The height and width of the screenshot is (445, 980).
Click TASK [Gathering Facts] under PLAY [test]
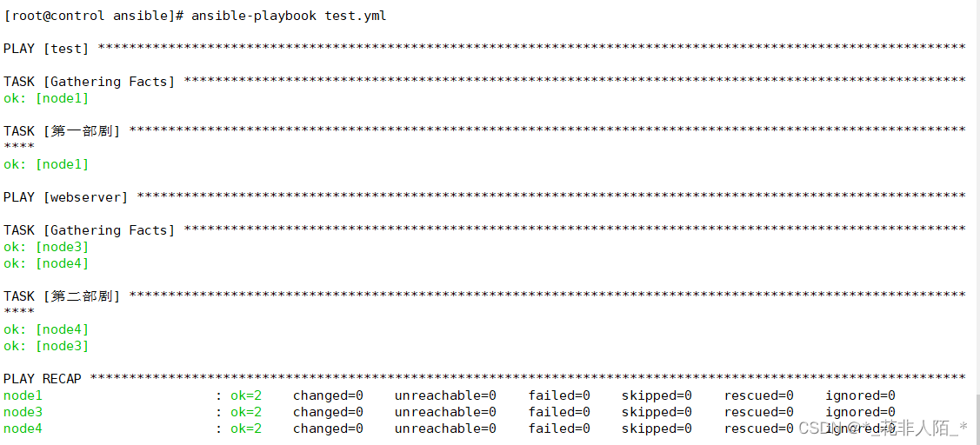pos(89,82)
